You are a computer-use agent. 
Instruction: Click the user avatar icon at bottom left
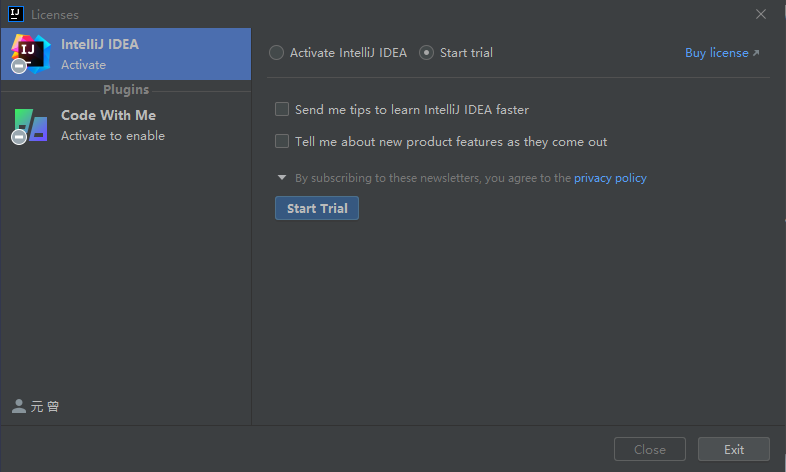(18, 406)
